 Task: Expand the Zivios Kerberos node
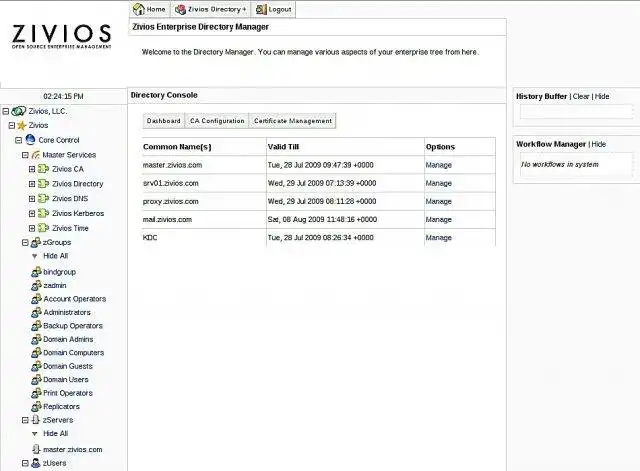pos(32,213)
